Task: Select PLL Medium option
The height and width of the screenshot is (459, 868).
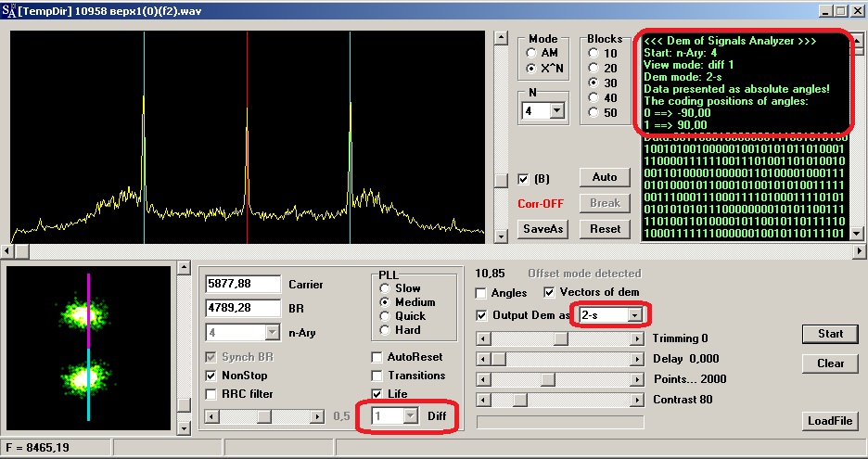Action: pos(385,302)
